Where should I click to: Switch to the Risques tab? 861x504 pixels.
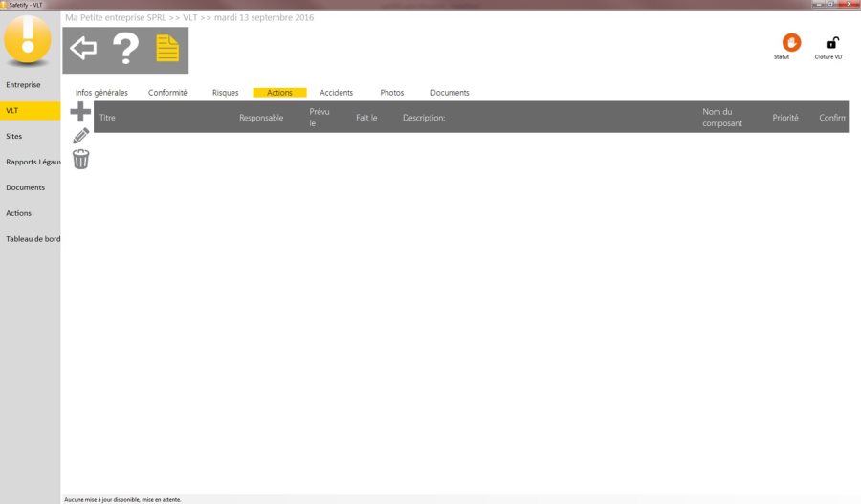point(225,93)
